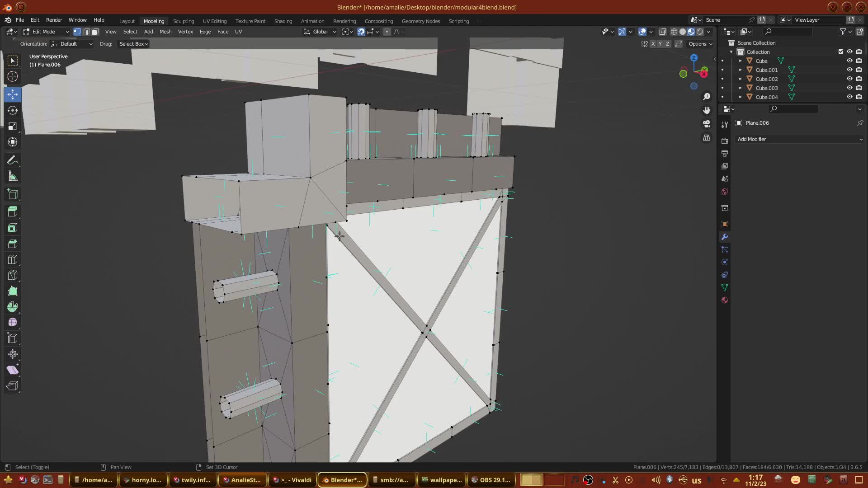The image size is (868, 488).
Task: Select the Extrude Region tool
Action: pos(13,211)
